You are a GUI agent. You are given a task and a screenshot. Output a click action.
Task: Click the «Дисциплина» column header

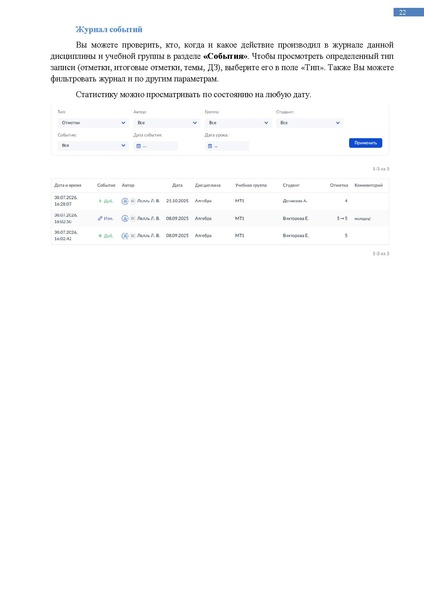click(x=208, y=185)
